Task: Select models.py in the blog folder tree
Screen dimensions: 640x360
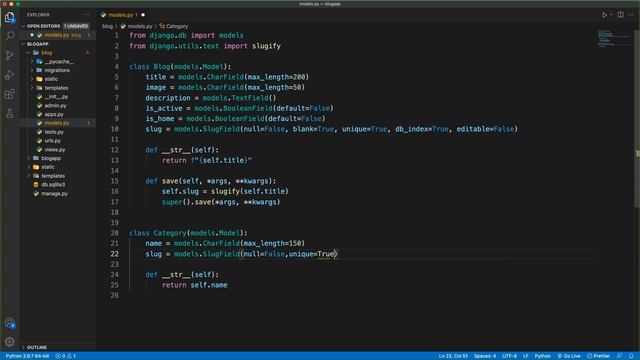Action: 57,123
